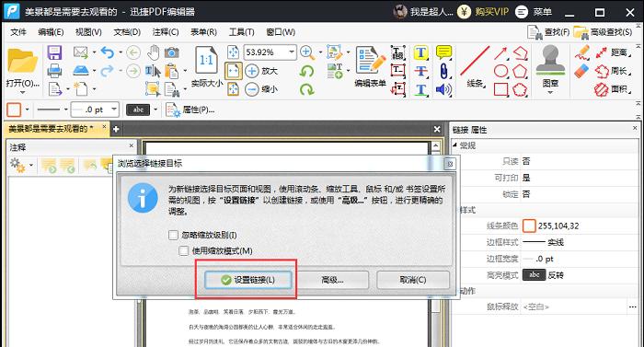This screenshot has height=347, width=644.
Task: Click the email envelope icon
Action: (x=81, y=52)
